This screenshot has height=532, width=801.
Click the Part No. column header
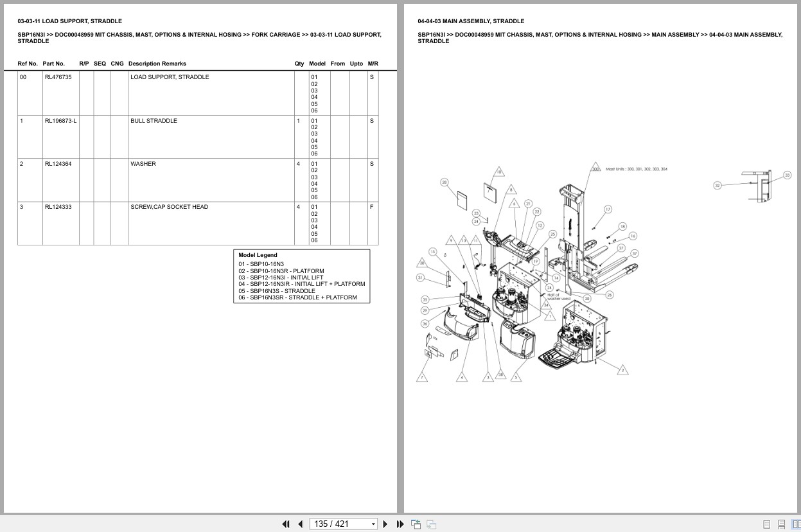pyautogui.click(x=54, y=64)
